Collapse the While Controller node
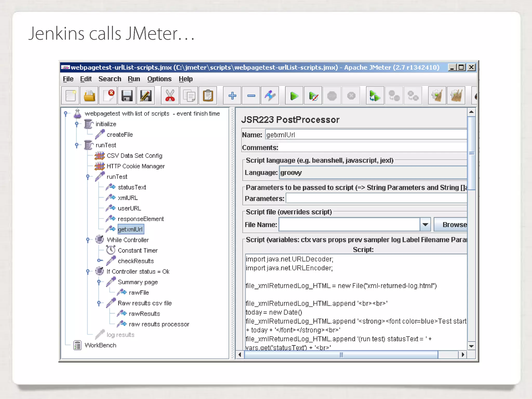 pos(88,240)
